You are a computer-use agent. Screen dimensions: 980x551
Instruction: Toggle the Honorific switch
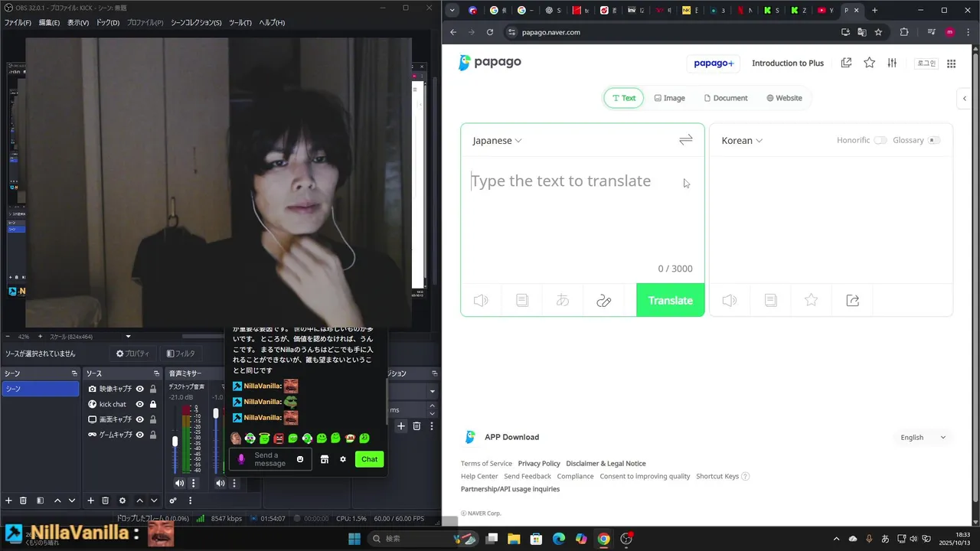tap(880, 140)
